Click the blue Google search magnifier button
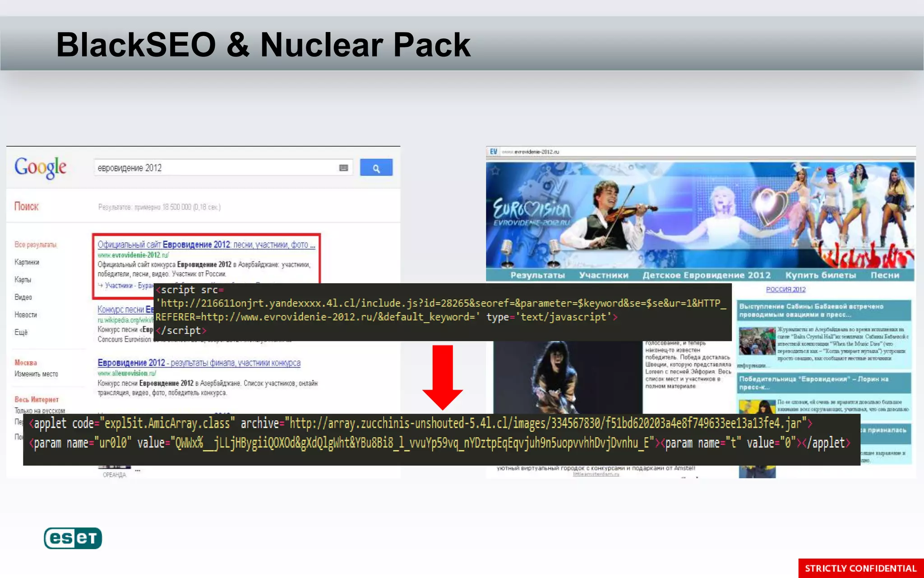This screenshot has width=924, height=578. [x=376, y=168]
